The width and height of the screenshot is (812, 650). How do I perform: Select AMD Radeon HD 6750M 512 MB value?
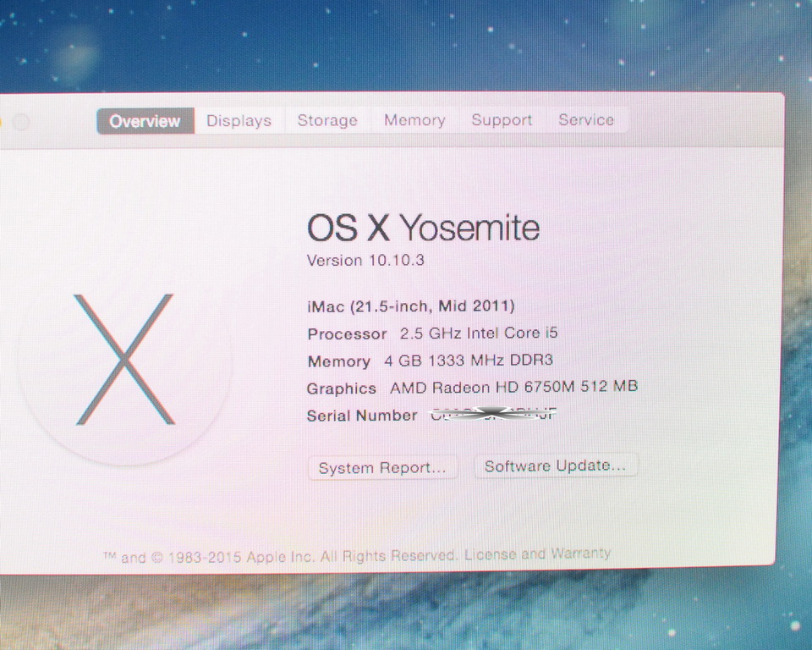tap(513, 387)
